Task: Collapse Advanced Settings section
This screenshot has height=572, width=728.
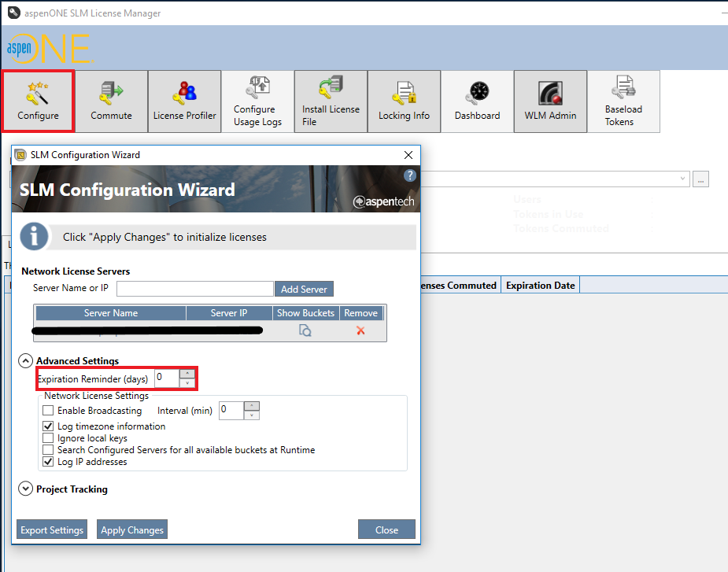Action: pos(25,361)
